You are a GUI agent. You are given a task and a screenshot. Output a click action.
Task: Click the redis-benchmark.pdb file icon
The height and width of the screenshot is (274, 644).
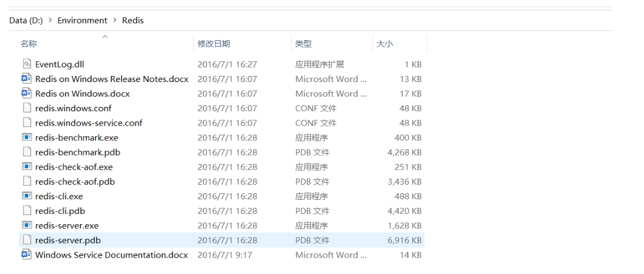click(x=27, y=152)
